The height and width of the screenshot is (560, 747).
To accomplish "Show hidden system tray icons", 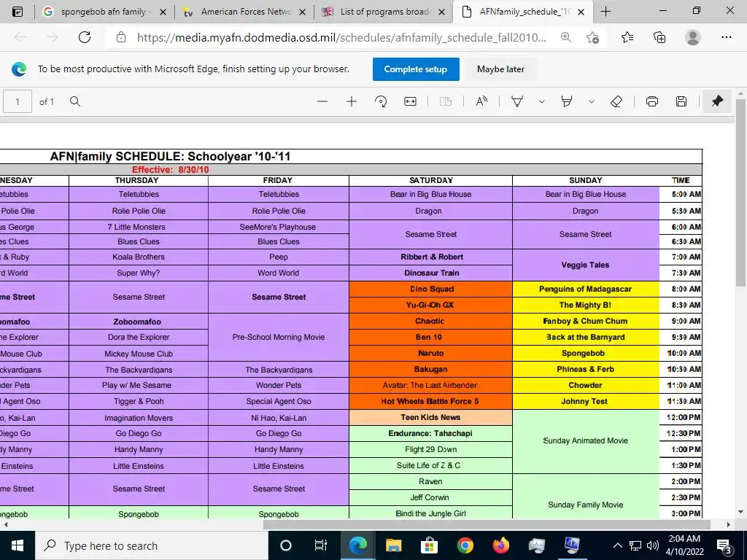I will (x=617, y=545).
